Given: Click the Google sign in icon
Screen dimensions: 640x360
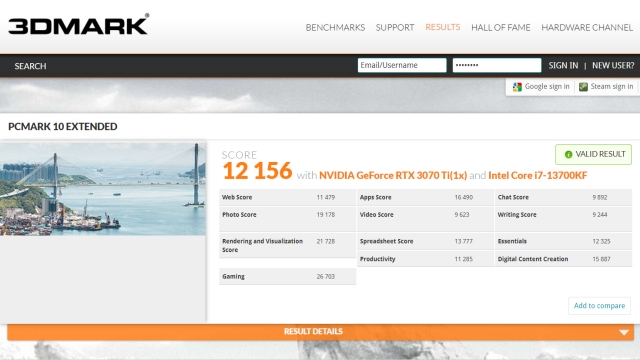Looking at the screenshot, I should [x=517, y=87].
